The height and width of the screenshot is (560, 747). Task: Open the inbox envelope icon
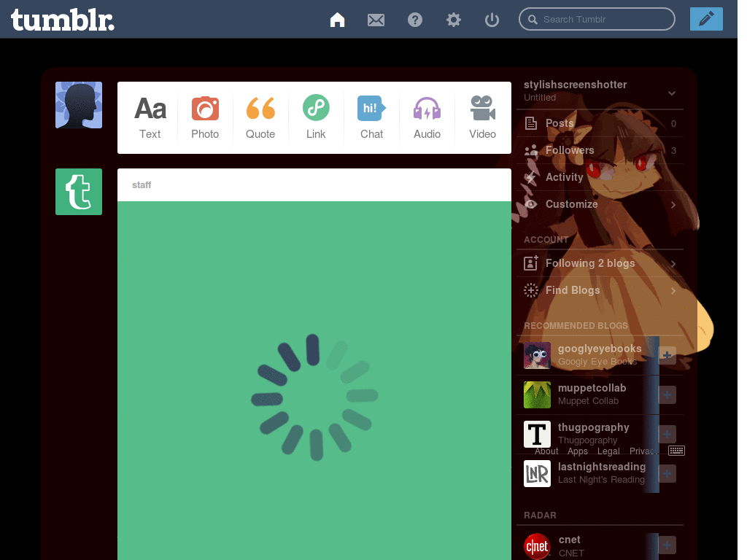[x=376, y=20]
